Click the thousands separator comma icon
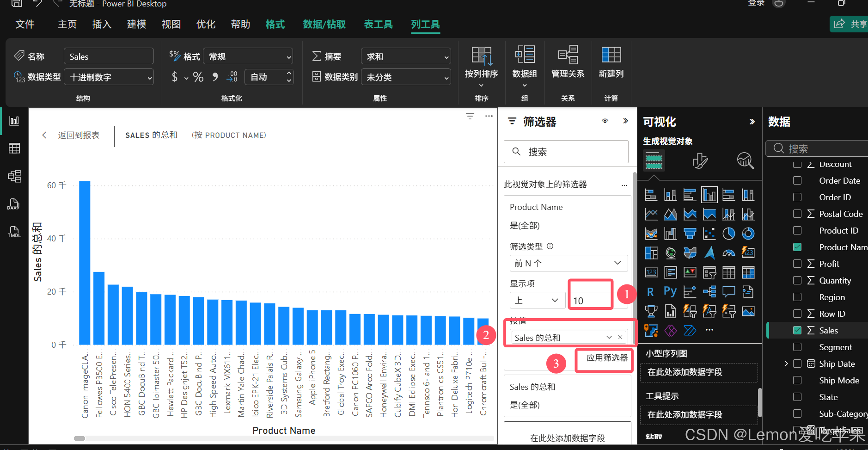868x450 pixels. tap(215, 77)
